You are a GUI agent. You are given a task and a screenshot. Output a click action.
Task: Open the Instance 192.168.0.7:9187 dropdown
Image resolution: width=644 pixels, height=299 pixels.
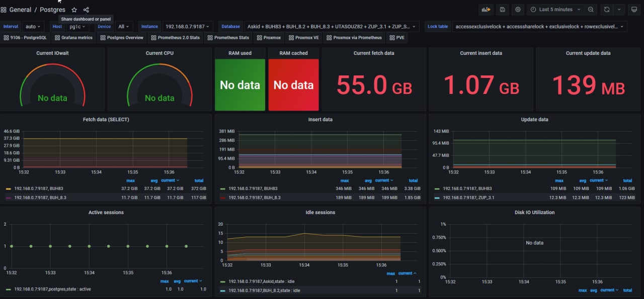188,27
